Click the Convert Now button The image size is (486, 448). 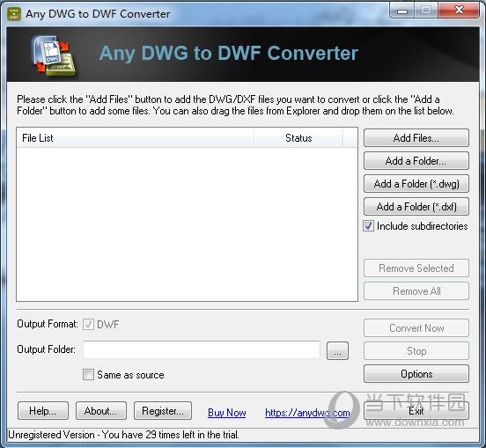click(x=416, y=328)
